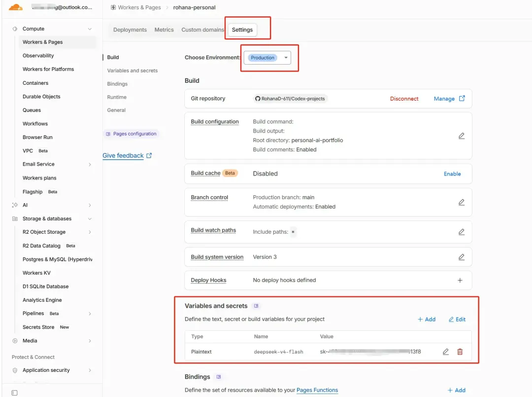
Task: Click the Workers & Pages breadcrumb icon
Action: click(x=113, y=7)
